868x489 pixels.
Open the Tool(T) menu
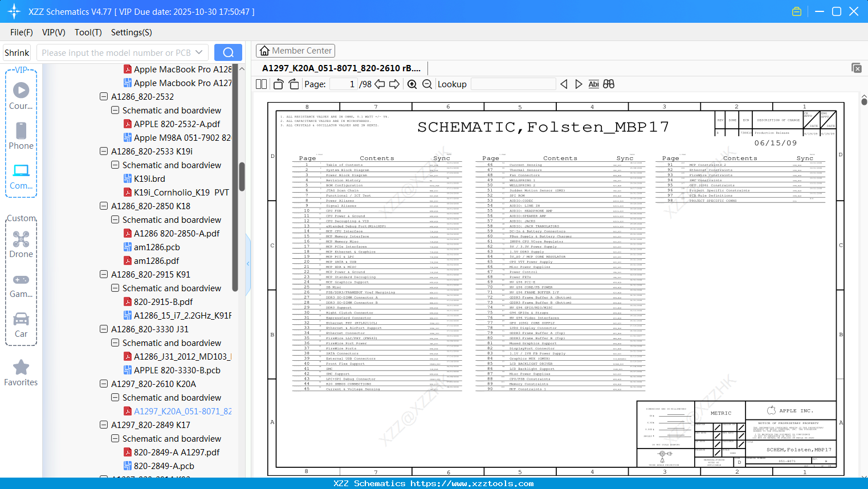88,32
